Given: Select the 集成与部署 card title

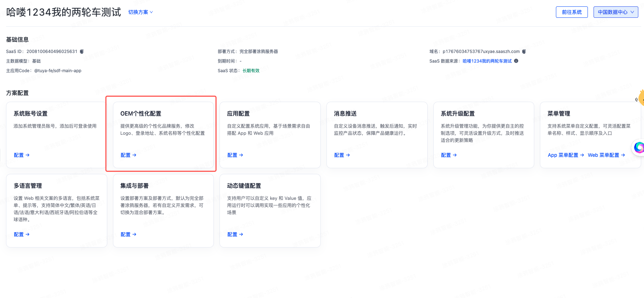Looking at the screenshot, I should click(134, 186).
